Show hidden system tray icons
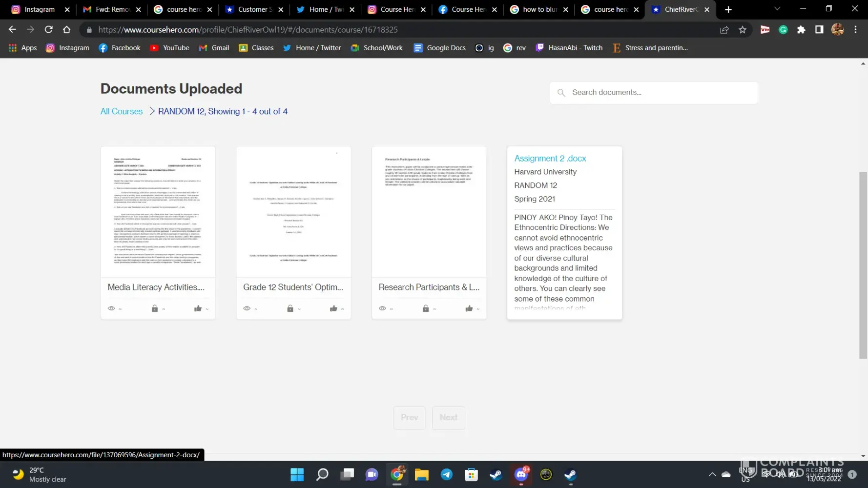868x488 pixels. pos(712,474)
